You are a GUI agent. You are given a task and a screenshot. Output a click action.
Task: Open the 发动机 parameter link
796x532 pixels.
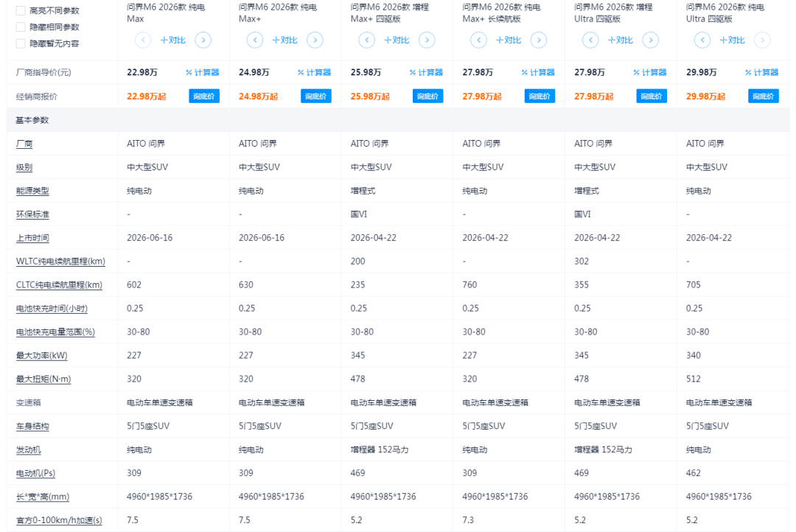pos(29,449)
